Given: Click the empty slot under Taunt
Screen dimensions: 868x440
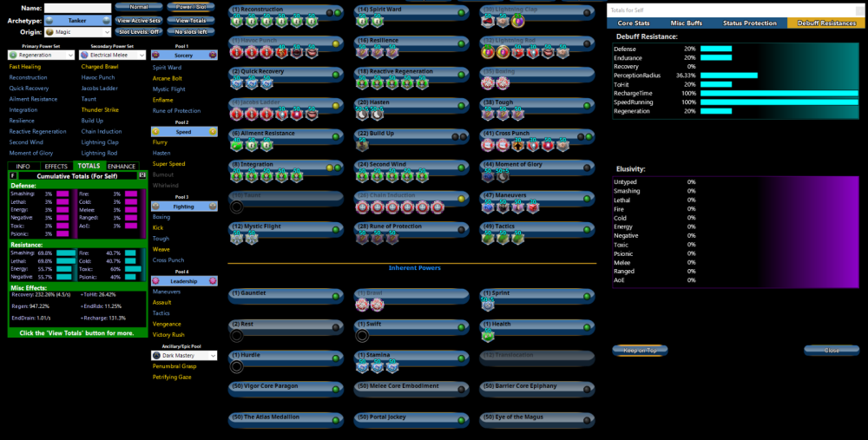Looking at the screenshot, I should click(x=236, y=207).
